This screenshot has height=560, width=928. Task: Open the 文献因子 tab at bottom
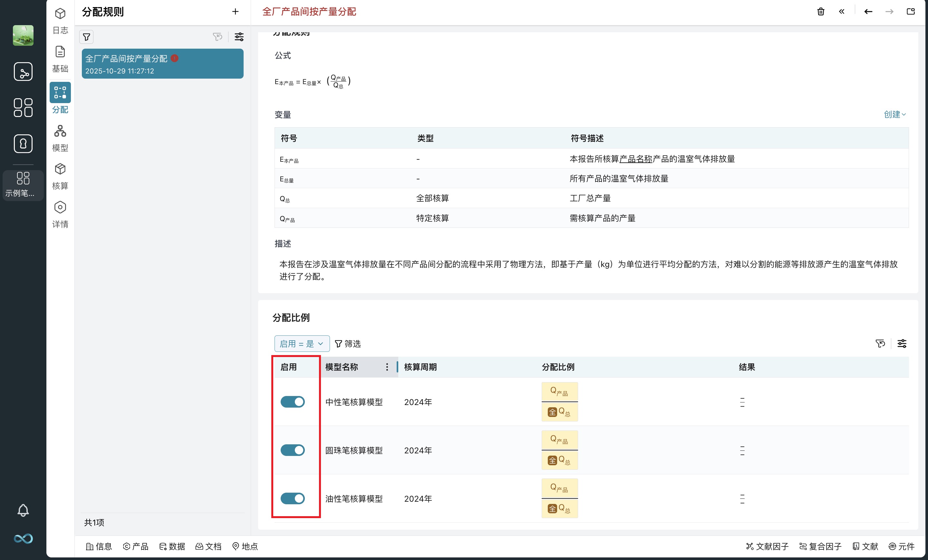point(767,546)
